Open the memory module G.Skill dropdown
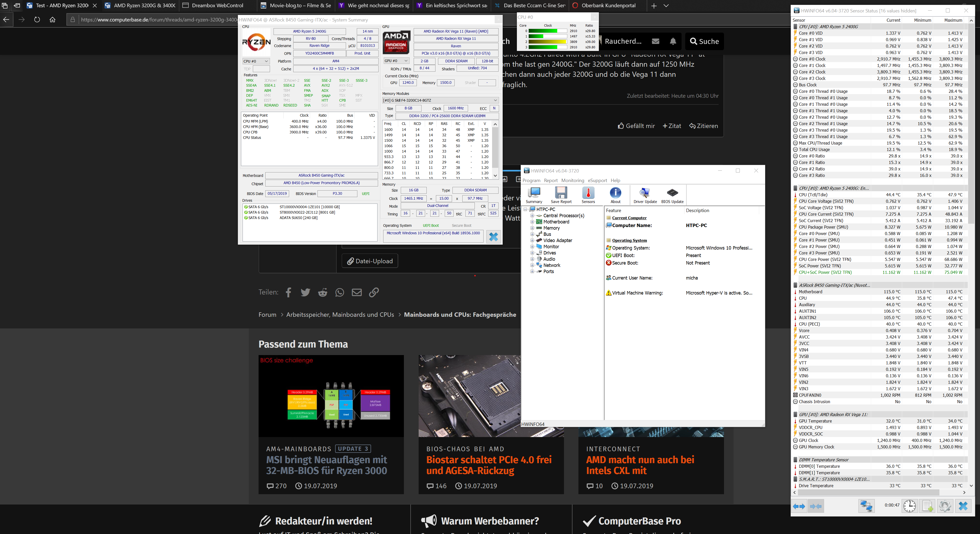 coord(440,100)
